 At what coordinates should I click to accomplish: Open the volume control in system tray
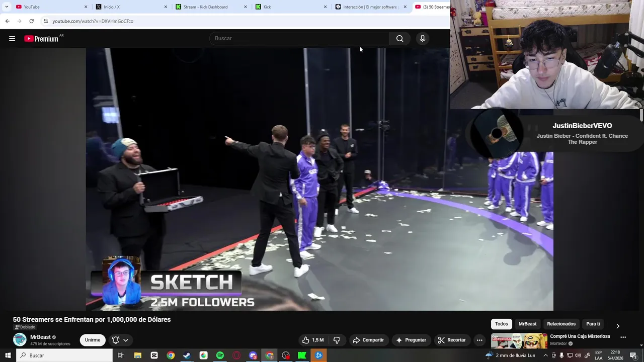[578, 355]
